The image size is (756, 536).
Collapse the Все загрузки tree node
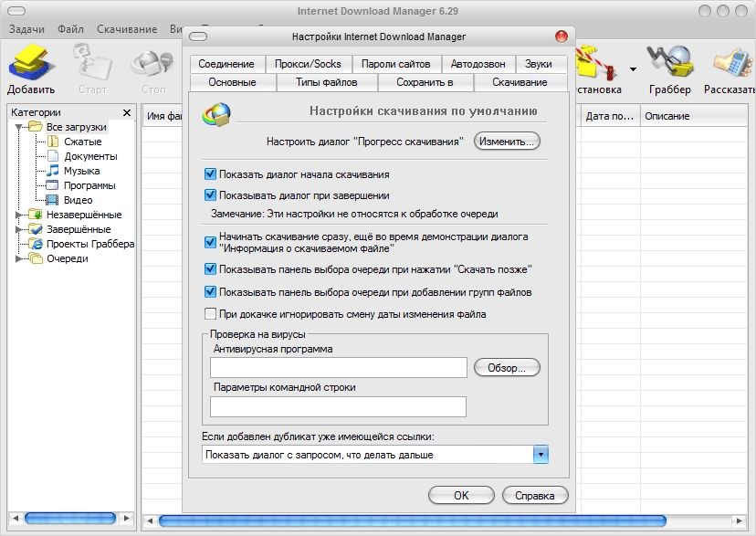click(19, 127)
